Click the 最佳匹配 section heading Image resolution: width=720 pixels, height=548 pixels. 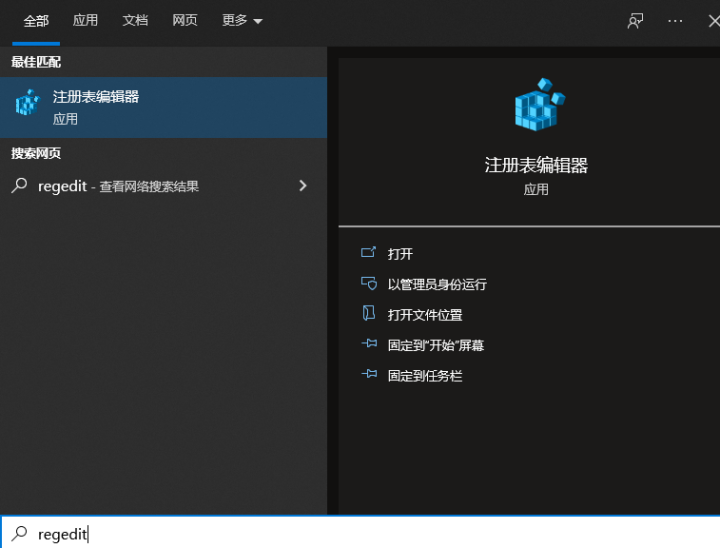tap(36, 62)
